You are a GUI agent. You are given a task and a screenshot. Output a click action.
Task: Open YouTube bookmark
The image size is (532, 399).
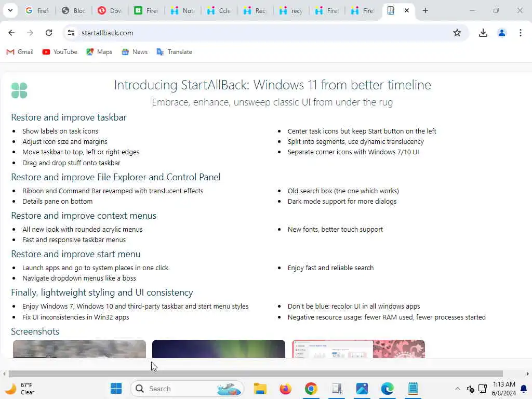pyautogui.click(x=60, y=52)
